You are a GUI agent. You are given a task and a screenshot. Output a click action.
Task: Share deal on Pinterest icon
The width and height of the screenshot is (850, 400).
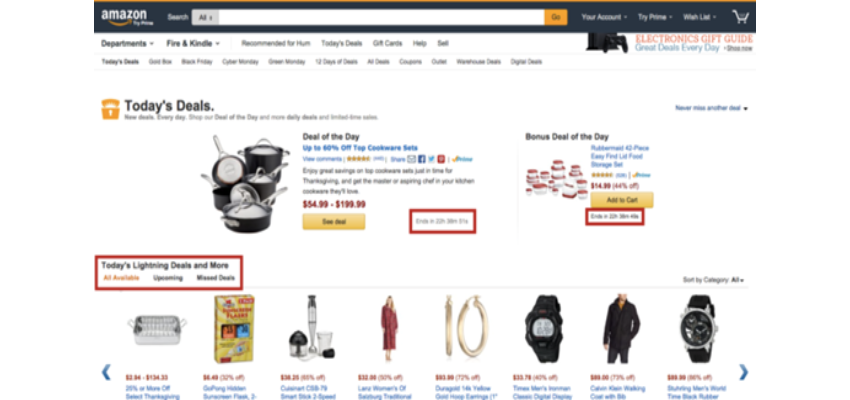pos(441,159)
